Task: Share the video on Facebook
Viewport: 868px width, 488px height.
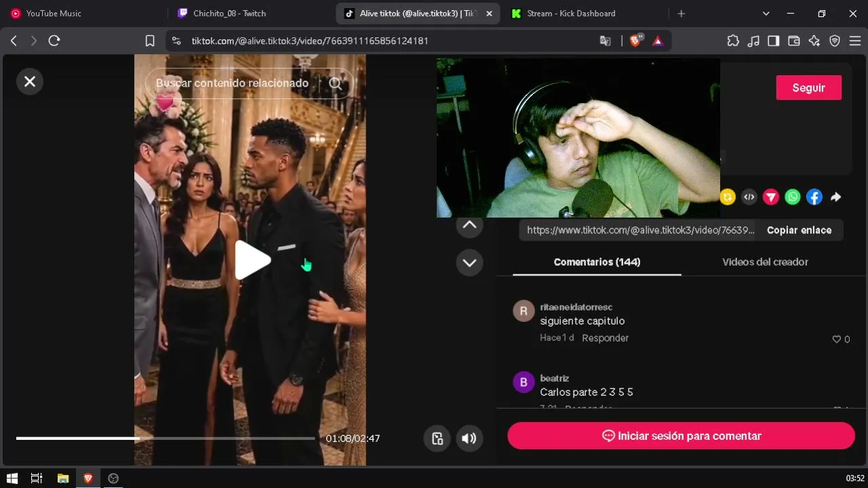Action: [x=814, y=197]
